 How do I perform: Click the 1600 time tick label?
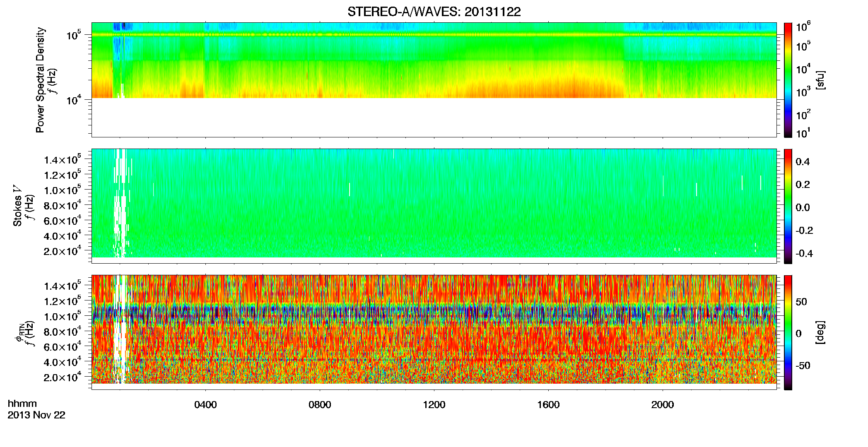(548, 405)
